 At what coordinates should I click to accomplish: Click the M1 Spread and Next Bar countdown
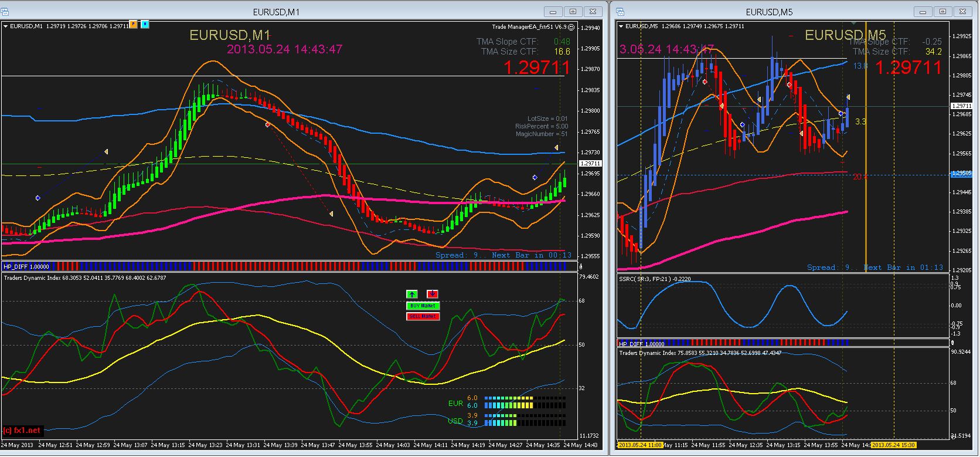[x=503, y=255]
